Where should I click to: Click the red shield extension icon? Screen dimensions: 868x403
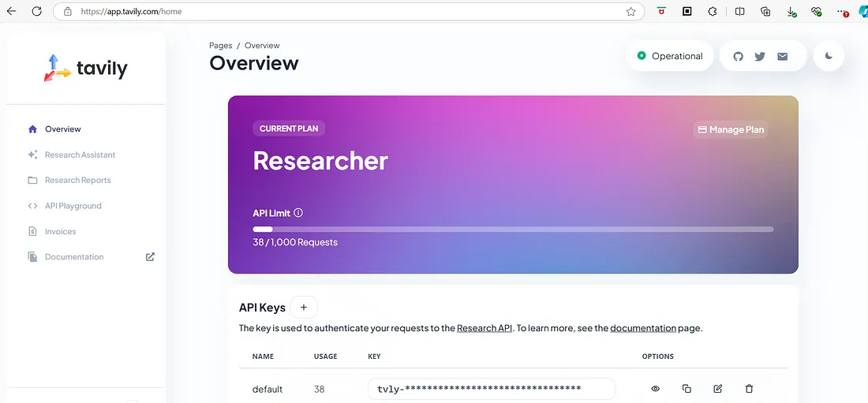point(661,11)
